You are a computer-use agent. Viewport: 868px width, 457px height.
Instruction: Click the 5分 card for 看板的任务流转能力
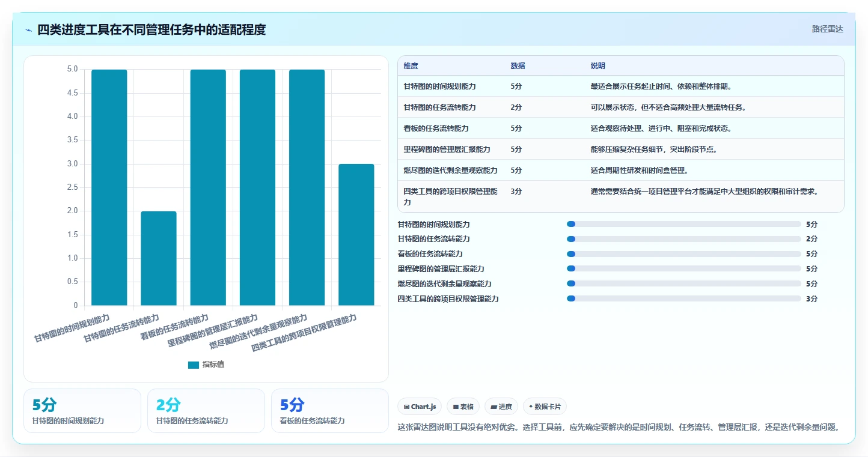[x=330, y=411]
